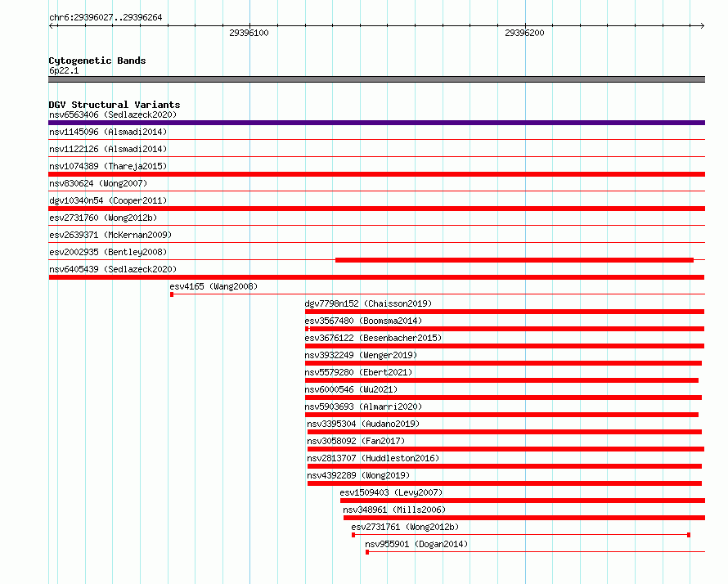Click the 6p22.1 band label
The height and width of the screenshot is (584, 728).
[64, 70]
